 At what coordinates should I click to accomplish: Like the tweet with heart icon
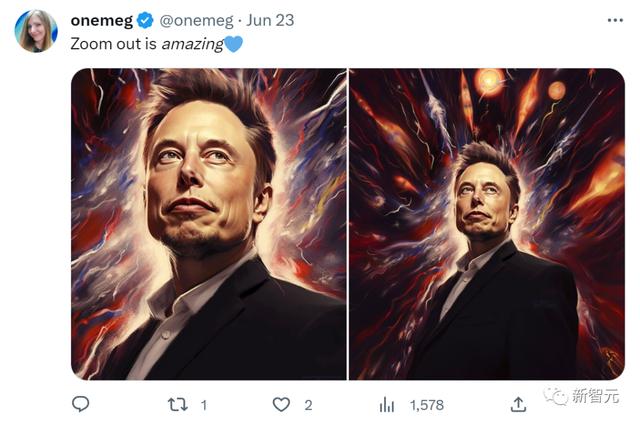click(x=282, y=405)
